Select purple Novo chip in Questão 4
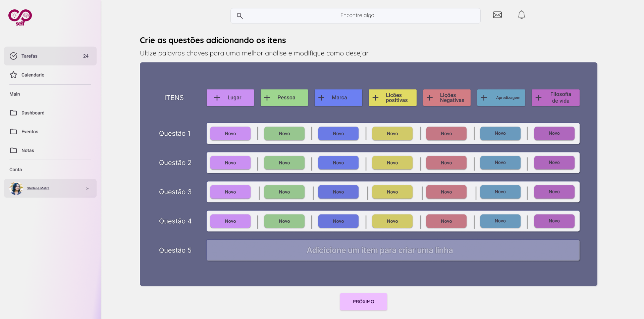This screenshot has height=319, width=644. pyautogui.click(x=230, y=221)
